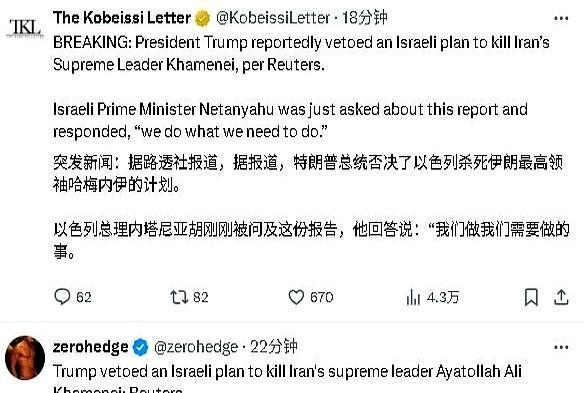The height and width of the screenshot is (393, 584).
Task: View analytics showing 4.3万 views
Action: 432,297
